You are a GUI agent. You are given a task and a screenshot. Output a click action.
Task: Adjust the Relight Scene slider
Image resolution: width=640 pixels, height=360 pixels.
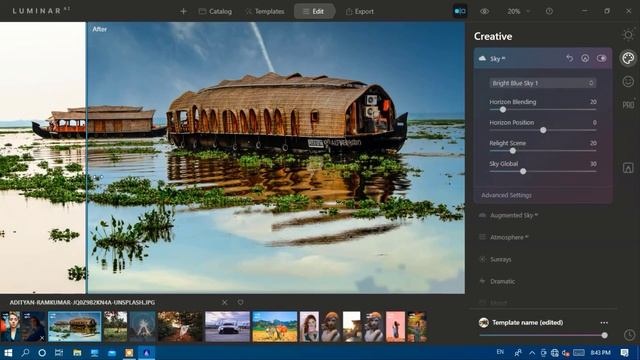[x=513, y=151]
